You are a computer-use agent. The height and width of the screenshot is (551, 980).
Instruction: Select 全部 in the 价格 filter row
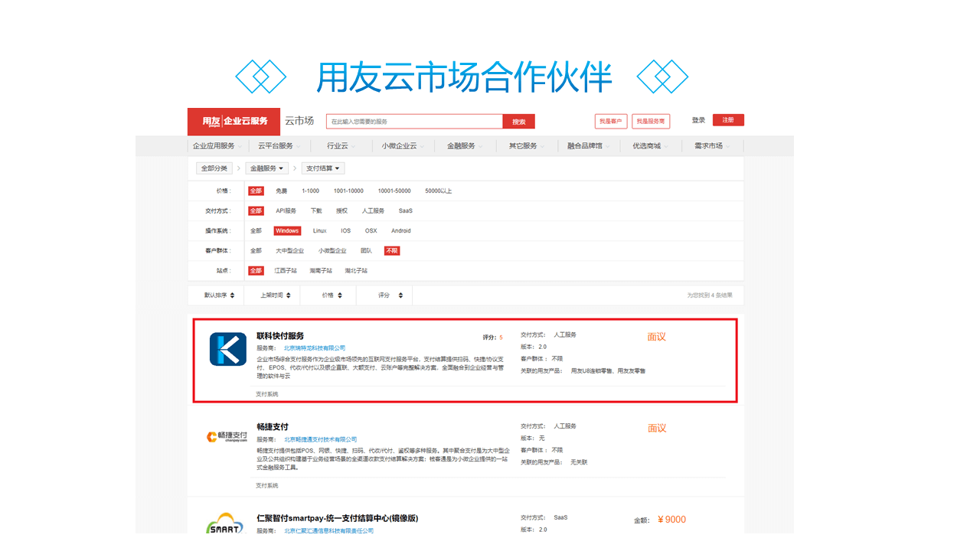coord(256,191)
